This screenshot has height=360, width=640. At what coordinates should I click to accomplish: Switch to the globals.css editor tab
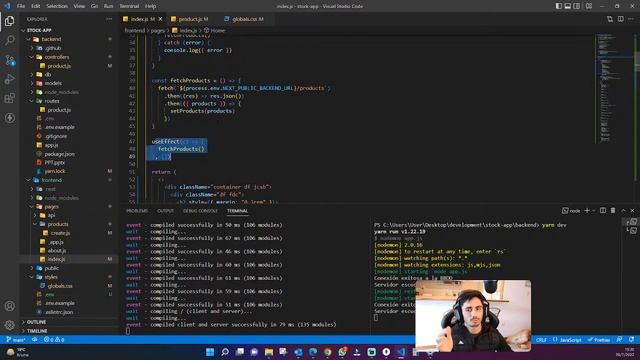(x=245, y=19)
